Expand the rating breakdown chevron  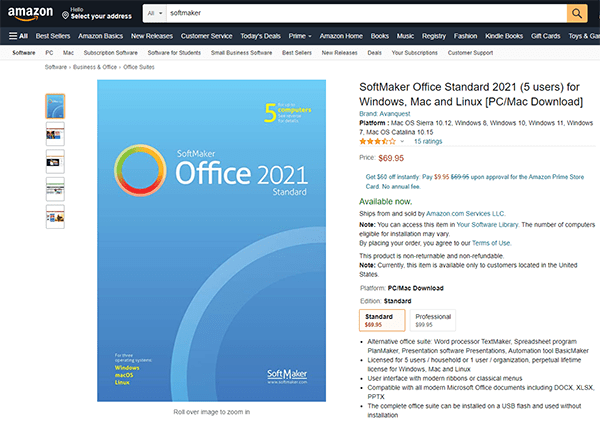pyautogui.click(x=402, y=141)
